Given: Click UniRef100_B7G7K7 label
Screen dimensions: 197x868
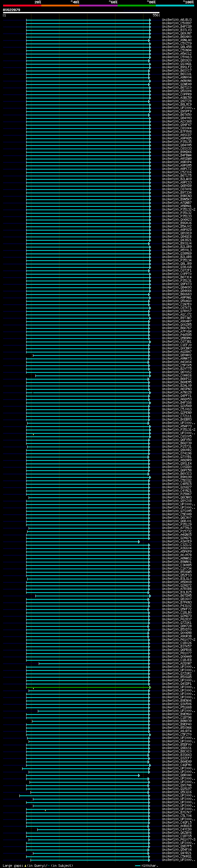Looking at the screenshot, I should pos(177,812).
